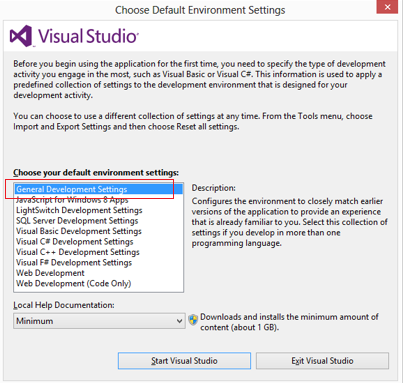403x383 pixels.
Task: Click the Visual Studio logo icon
Action: 21,36
